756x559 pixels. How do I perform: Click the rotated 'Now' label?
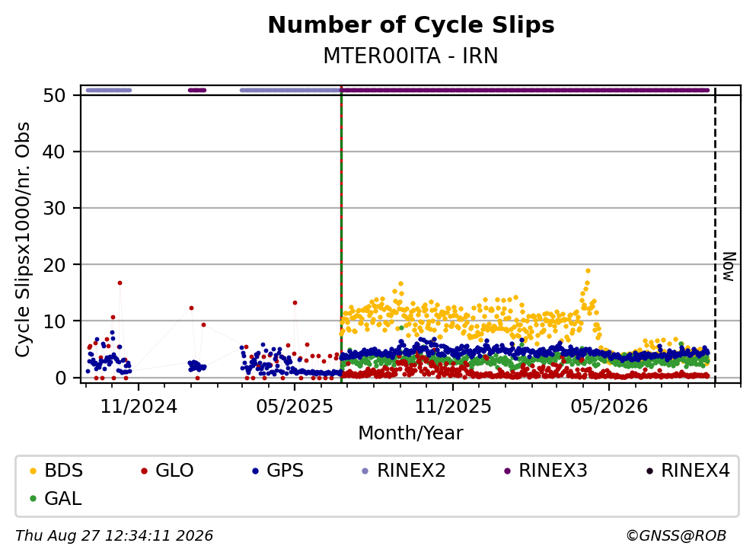coord(729,267)
